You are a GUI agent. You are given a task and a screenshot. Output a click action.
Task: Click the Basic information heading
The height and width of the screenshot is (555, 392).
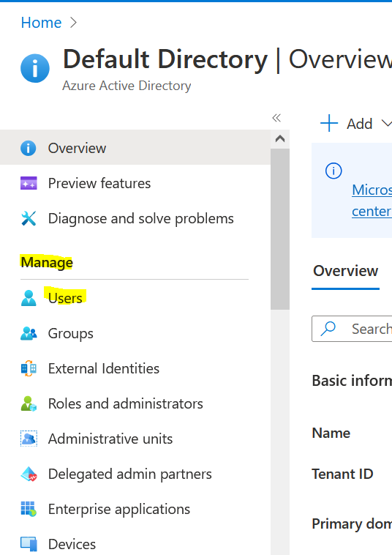click(352, 381)
